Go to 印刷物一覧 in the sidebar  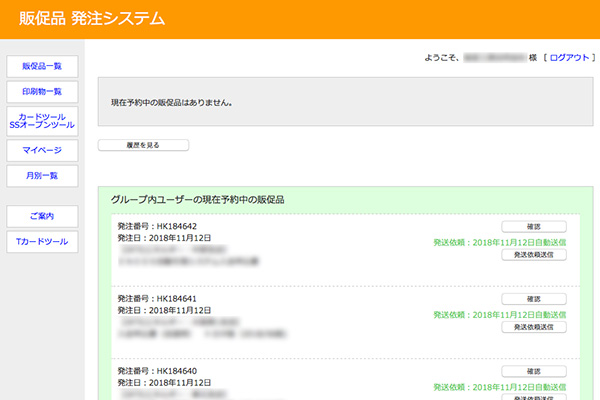(42, 92)
